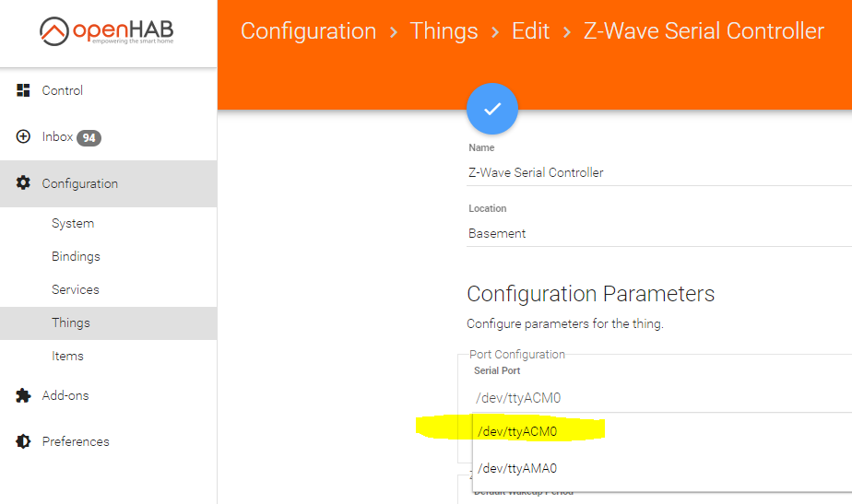Go to Configuration breadcrumb in header
852x504 pixels.
tap(308, 31)
